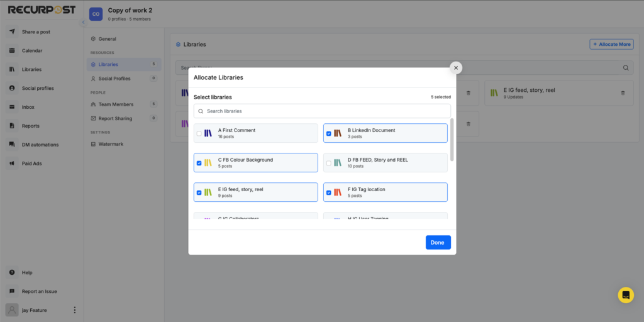Click the trash icon left of the E IG card
Viewport: 644px width, 322px height.
[x=468, y=93]
